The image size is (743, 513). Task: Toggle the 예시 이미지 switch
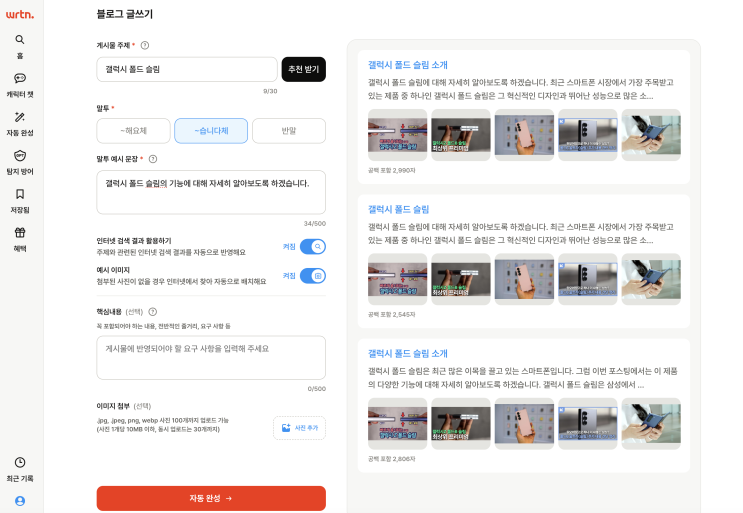(313, 276)
